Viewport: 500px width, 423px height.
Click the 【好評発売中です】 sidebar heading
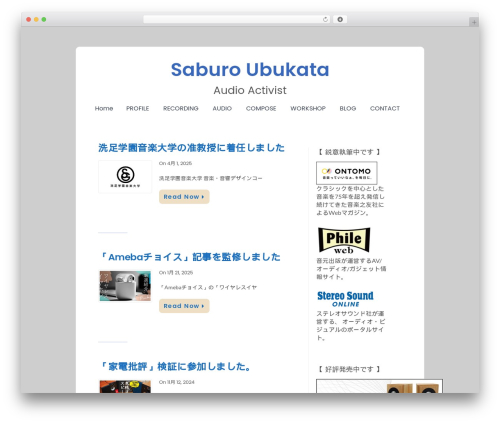(349, 369)
